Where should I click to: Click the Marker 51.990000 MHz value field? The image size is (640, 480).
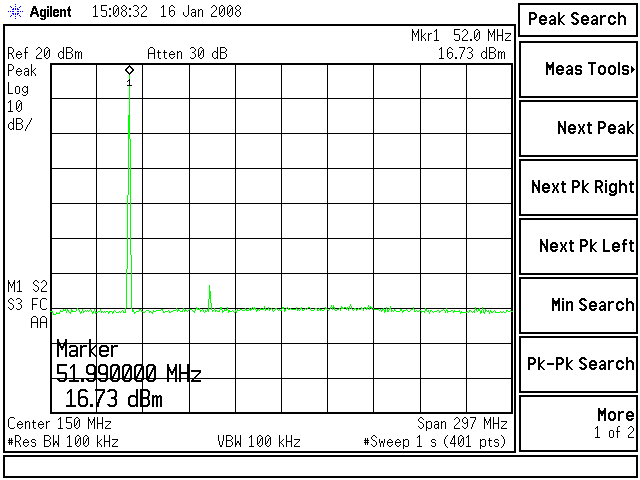(x=129, y=375)
